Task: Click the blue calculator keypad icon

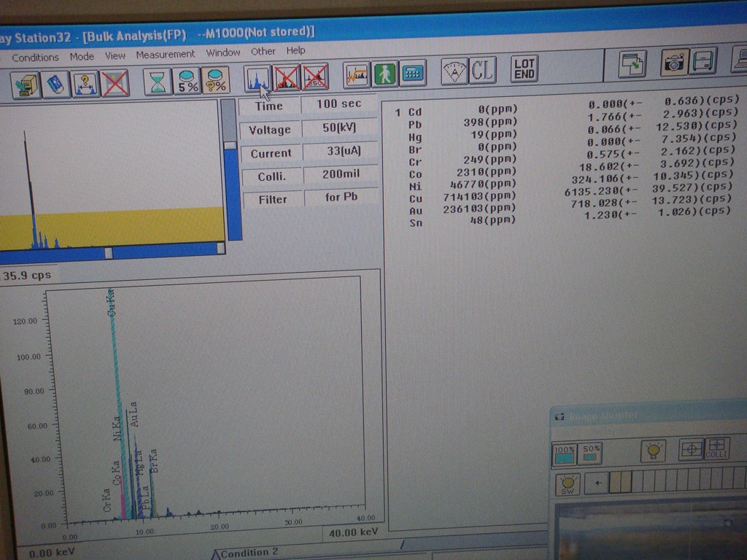Action: [413, 74]
